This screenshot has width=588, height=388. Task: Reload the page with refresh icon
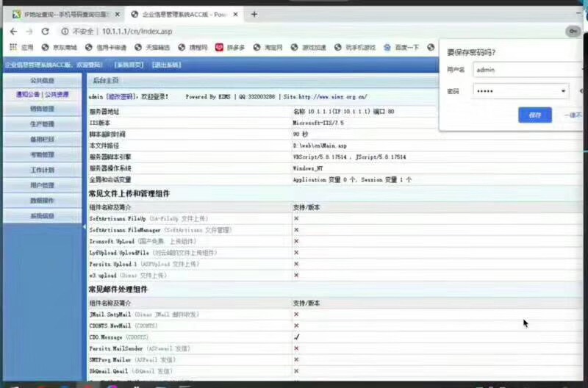(46, 32)
